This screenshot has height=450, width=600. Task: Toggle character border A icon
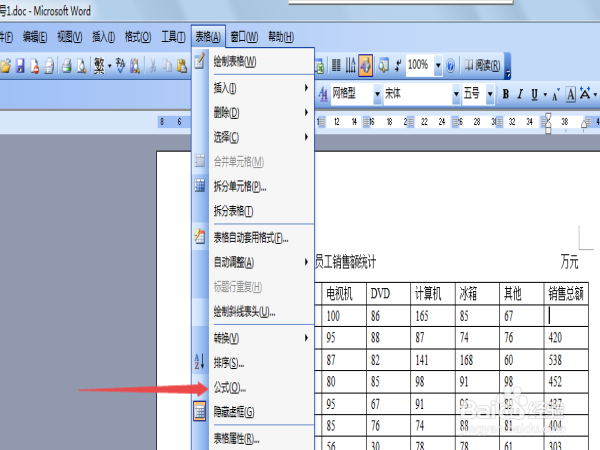(x=571, y=94)
